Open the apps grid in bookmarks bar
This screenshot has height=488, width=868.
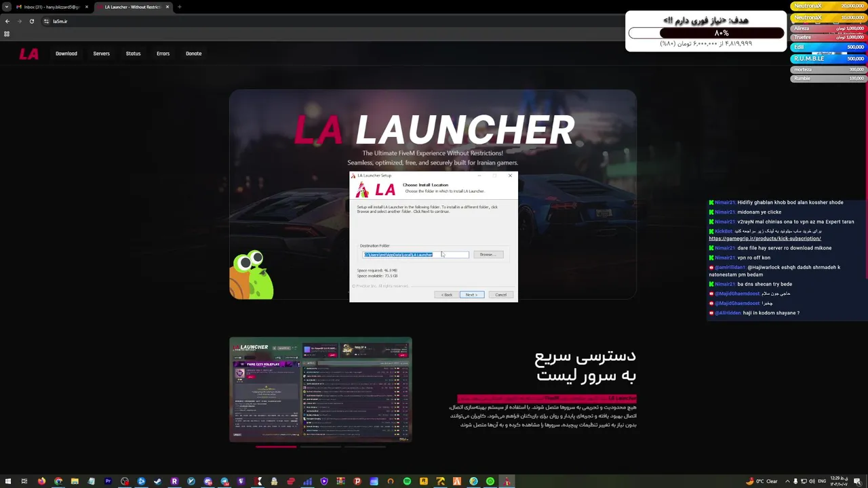coord(7,34)
